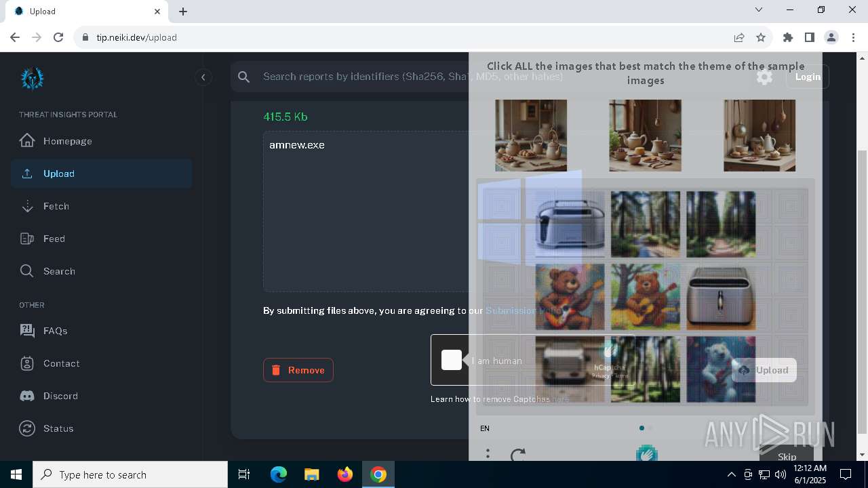868x488 pixels.
Task: Click the middle tea set sample image
Action: 645,136
